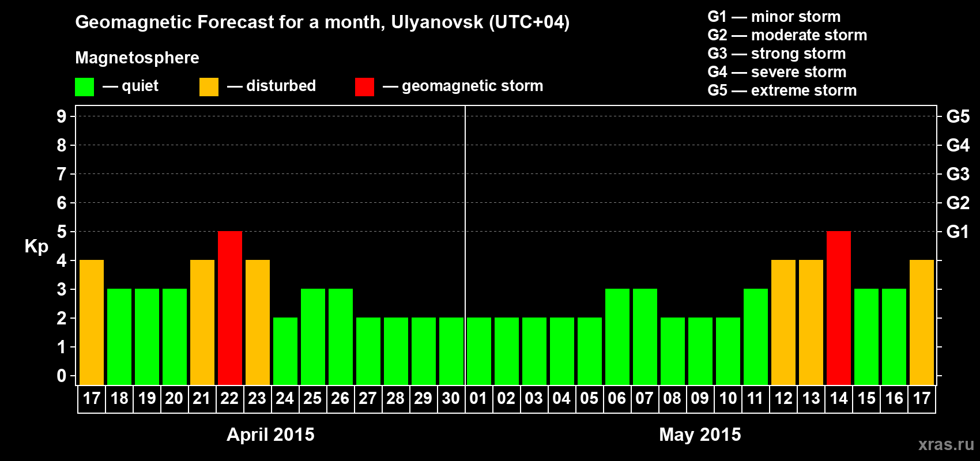This screenshot has width=980, height=461.
Task: Click the green bar for May 01
Action: coord(479,351)
